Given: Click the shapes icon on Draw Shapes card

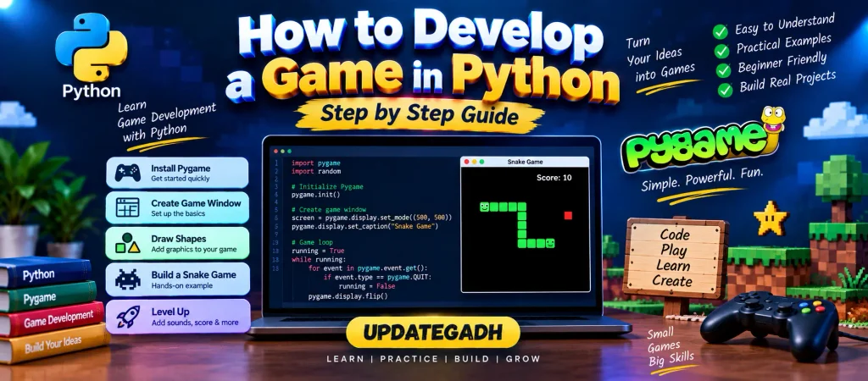Looking at the screenshot, I should coord(127,243).
